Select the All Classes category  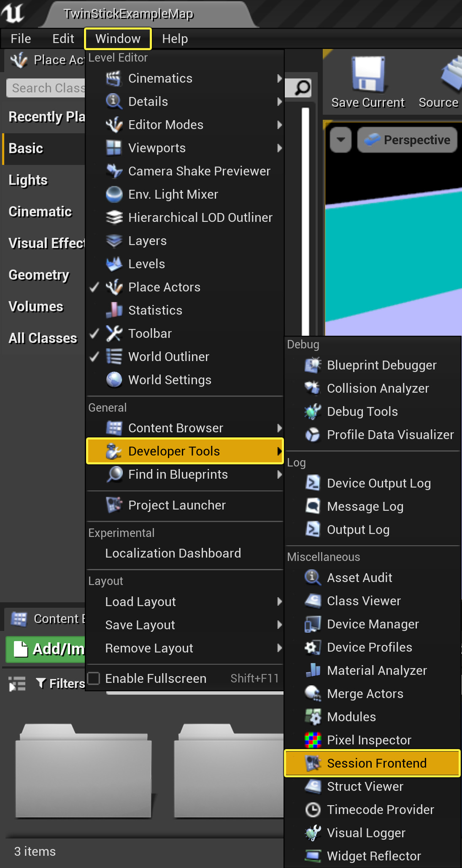coord(43,338)
